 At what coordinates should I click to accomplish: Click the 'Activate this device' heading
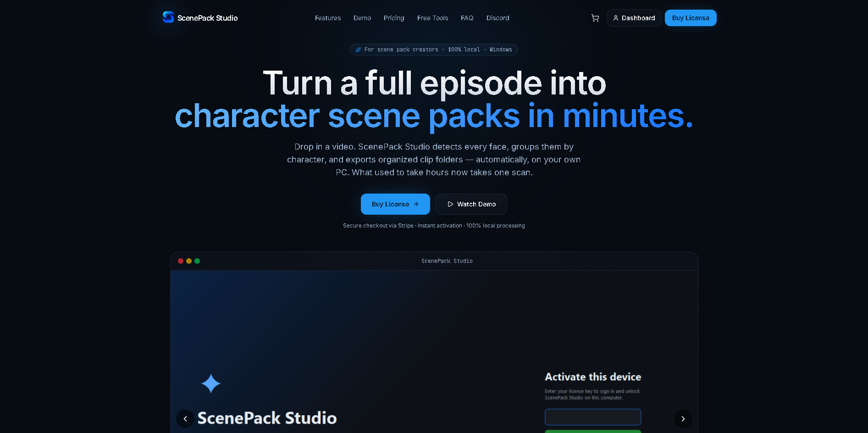593,377
